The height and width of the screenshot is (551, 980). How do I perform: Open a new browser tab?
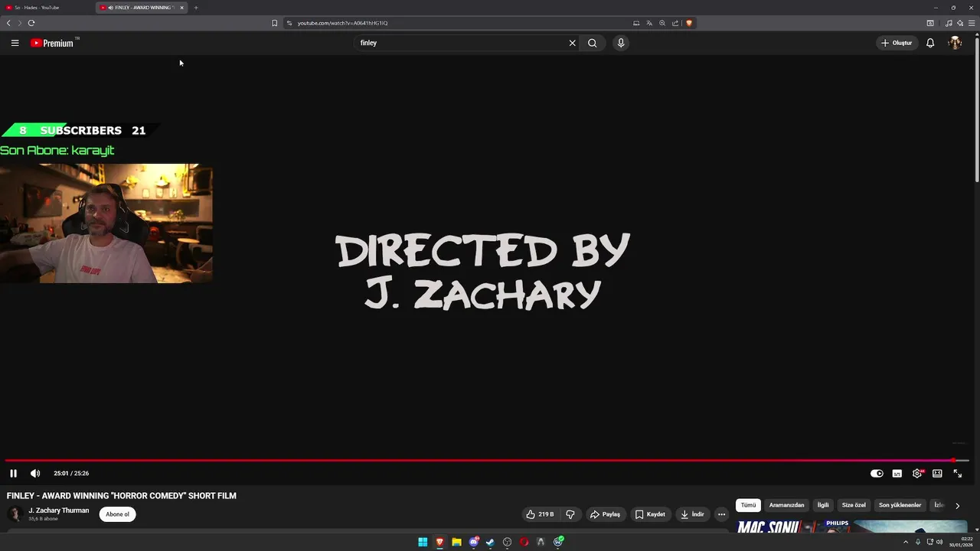point(195,8)
